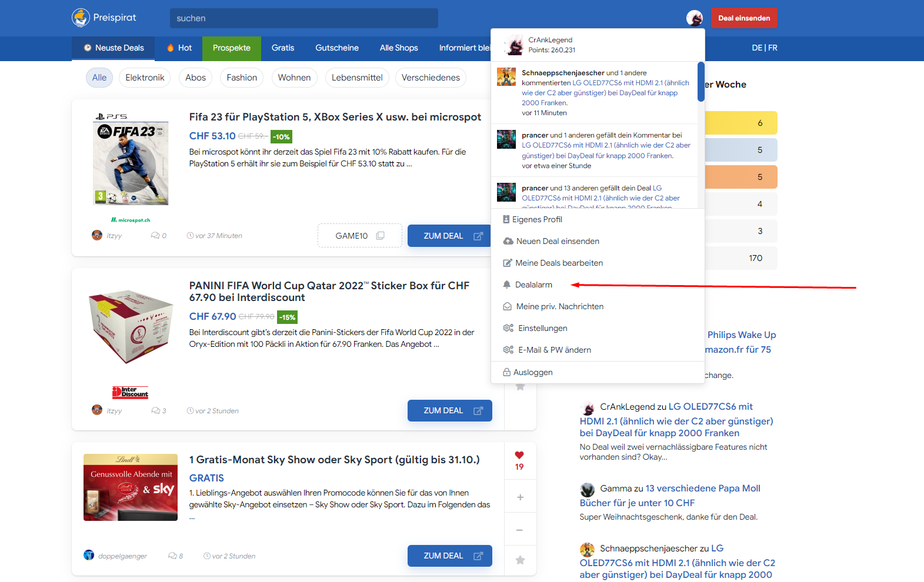Image resolution: width=924 pixels, height=582 pixels.
Task: Filter deals by Lebensmittel category
Action: coord(356,78)
